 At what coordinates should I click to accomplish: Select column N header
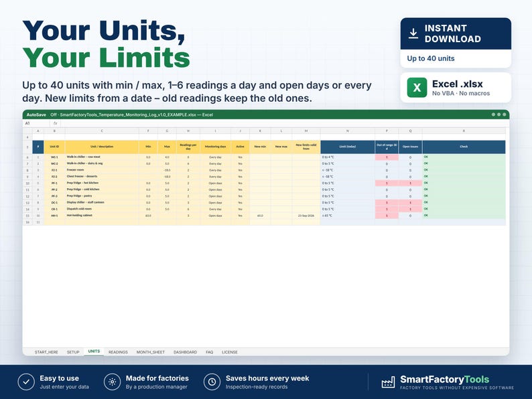[348, 131]
